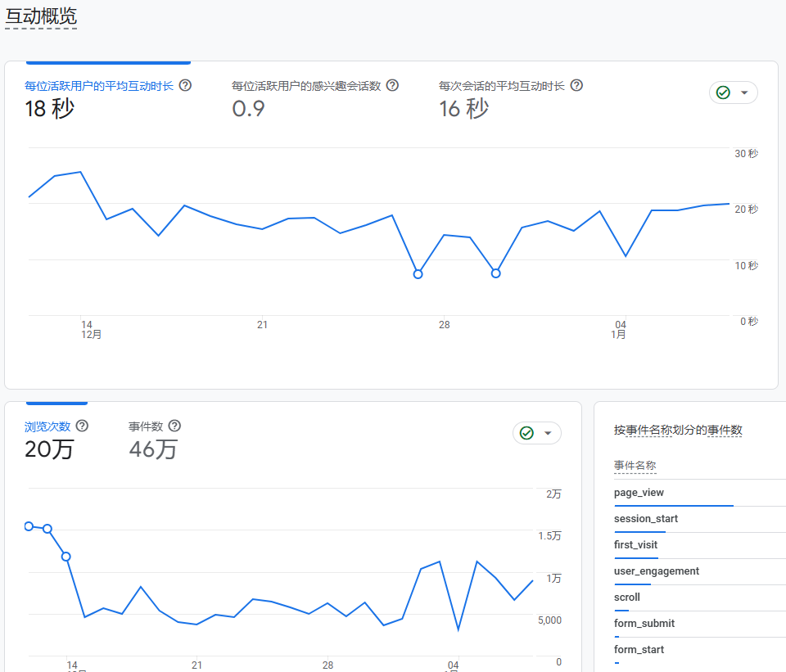Select the 每次会话的平均互动时长 metric tab
786x672 pixels.
point(501,86)
